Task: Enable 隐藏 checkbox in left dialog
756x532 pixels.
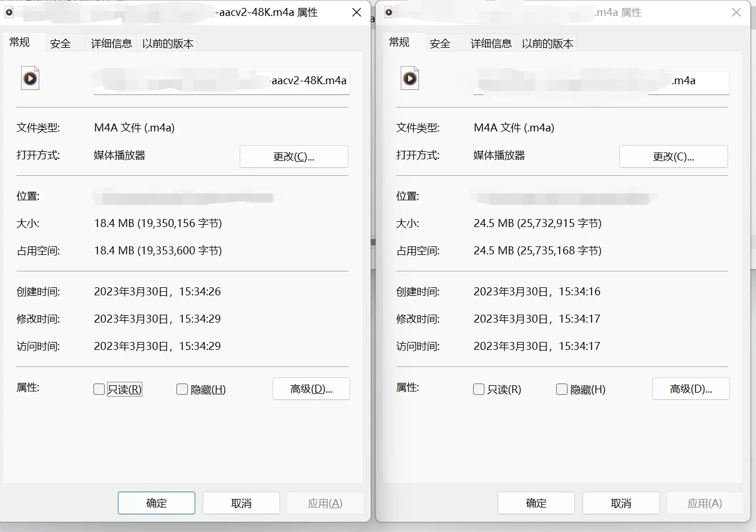Action: (182, 389)
